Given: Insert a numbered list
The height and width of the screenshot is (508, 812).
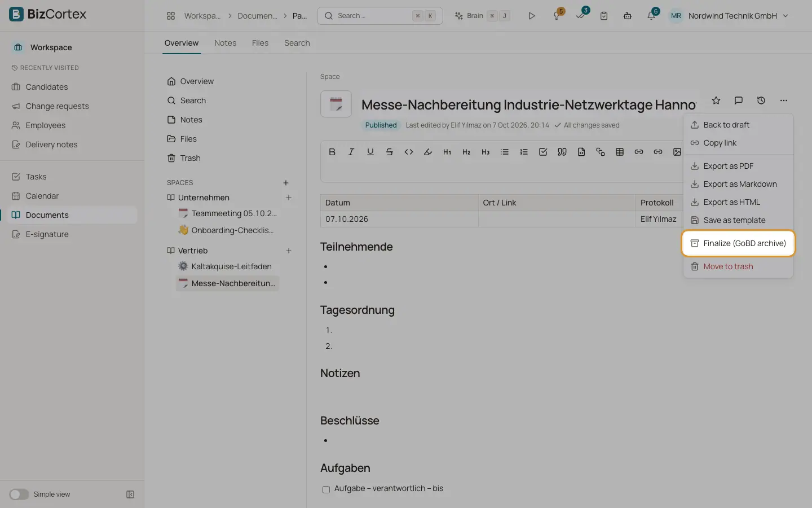Looking at the screenshot, I should (x=524, y=152).
